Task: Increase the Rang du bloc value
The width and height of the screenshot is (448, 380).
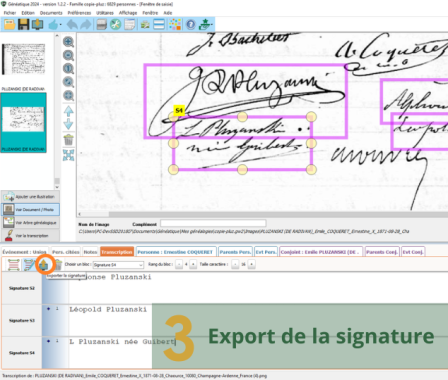Action: pos(193,264)
